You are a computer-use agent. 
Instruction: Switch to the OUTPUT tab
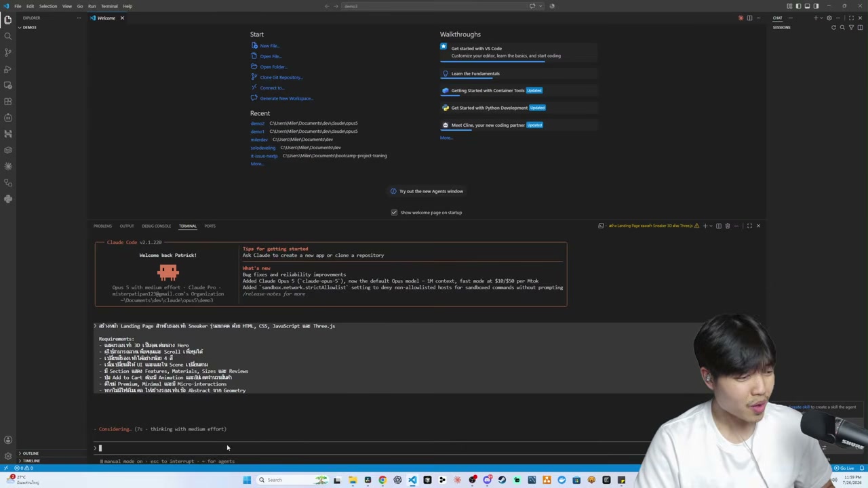pos(127,226)
